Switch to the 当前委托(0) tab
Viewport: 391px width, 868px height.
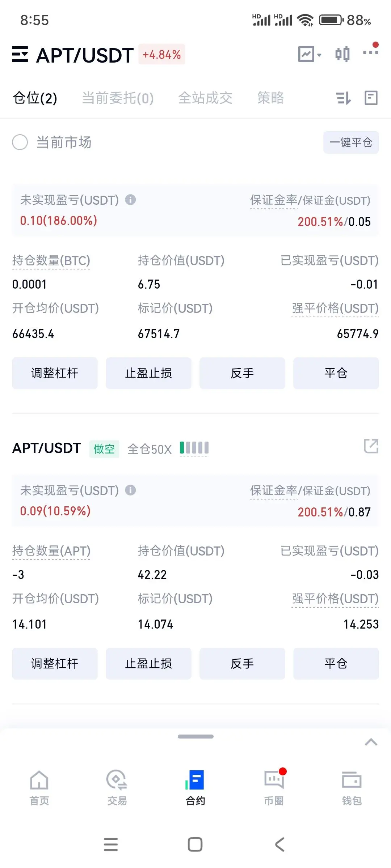click(118, 98)
